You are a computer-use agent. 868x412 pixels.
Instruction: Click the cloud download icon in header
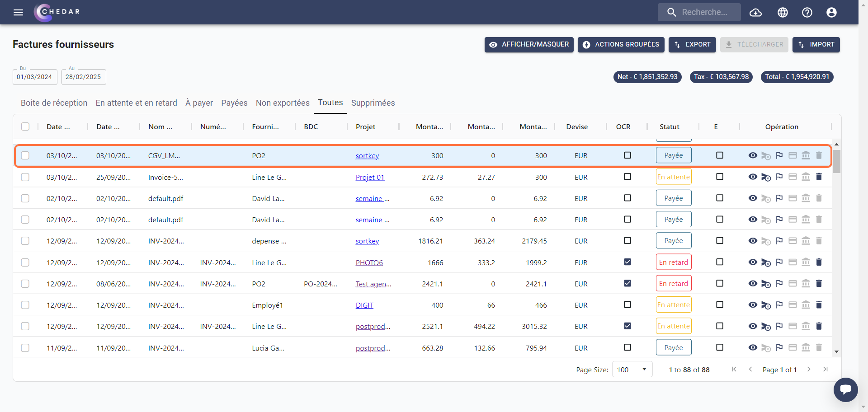tap(755, 12)
